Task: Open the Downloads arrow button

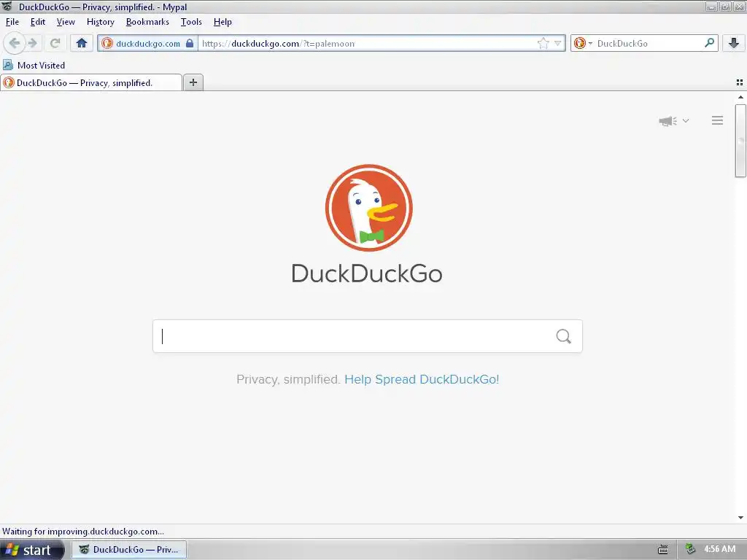Action: click(734, 43)
